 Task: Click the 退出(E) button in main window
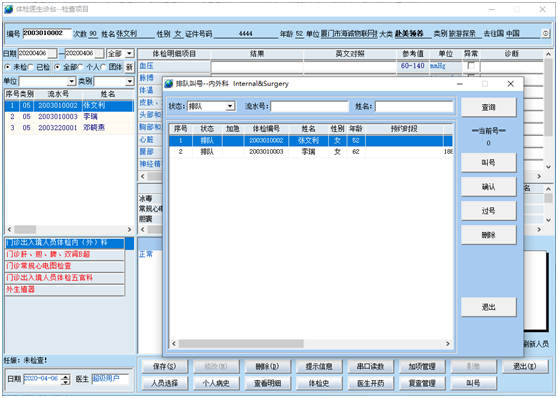pos(525,366)
